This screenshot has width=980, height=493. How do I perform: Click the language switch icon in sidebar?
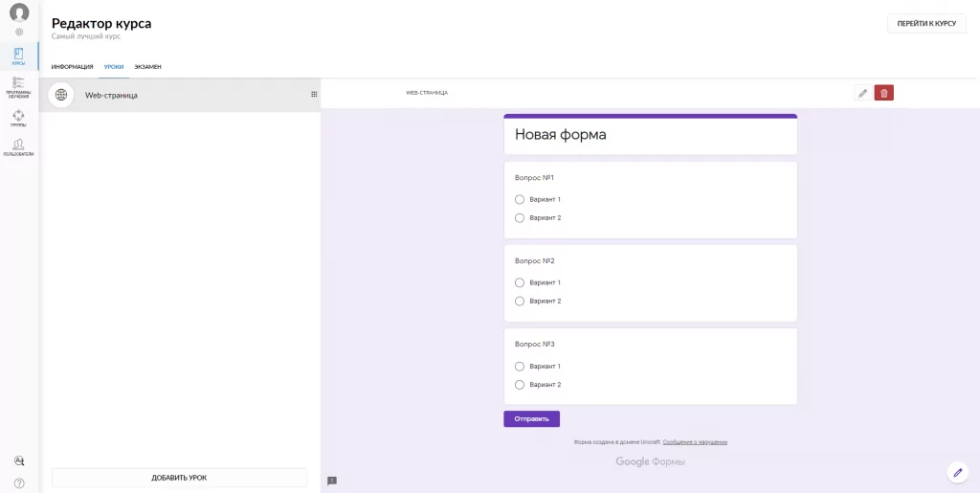coord(19,461)
